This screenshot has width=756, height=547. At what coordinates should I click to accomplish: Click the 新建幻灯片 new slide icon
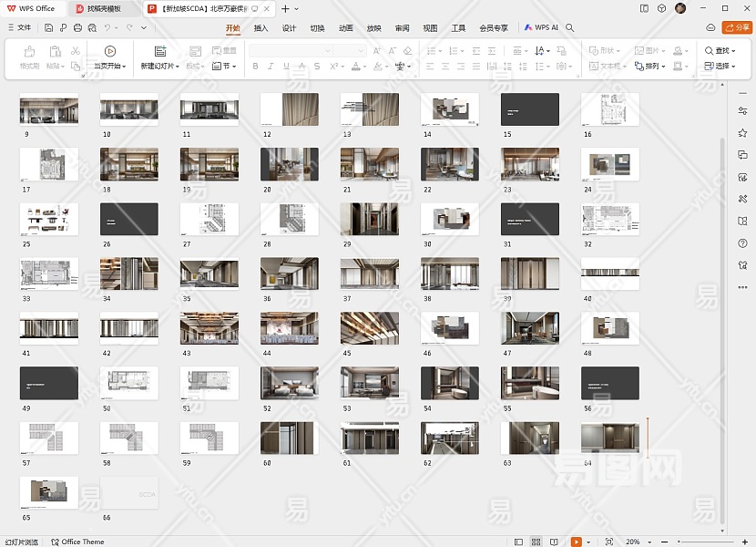(159, 51)
